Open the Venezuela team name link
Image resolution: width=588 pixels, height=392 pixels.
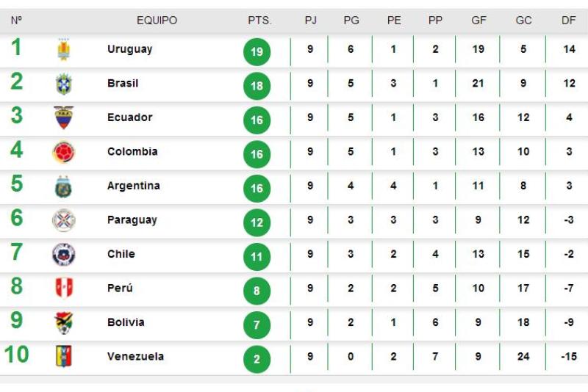click(135, 356)
